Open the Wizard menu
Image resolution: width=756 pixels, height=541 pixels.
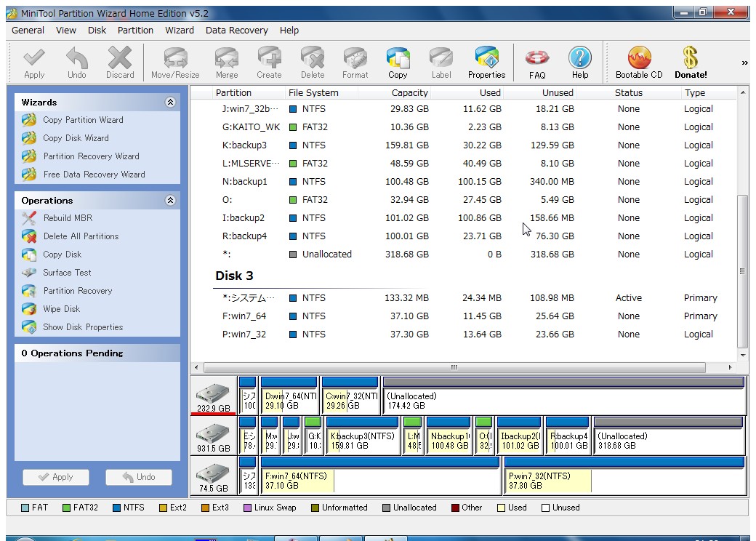tap(180, 31)
